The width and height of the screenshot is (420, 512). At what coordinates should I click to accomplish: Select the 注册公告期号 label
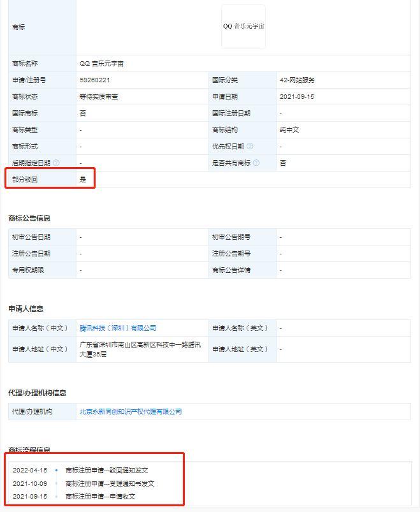pos(231,253)
